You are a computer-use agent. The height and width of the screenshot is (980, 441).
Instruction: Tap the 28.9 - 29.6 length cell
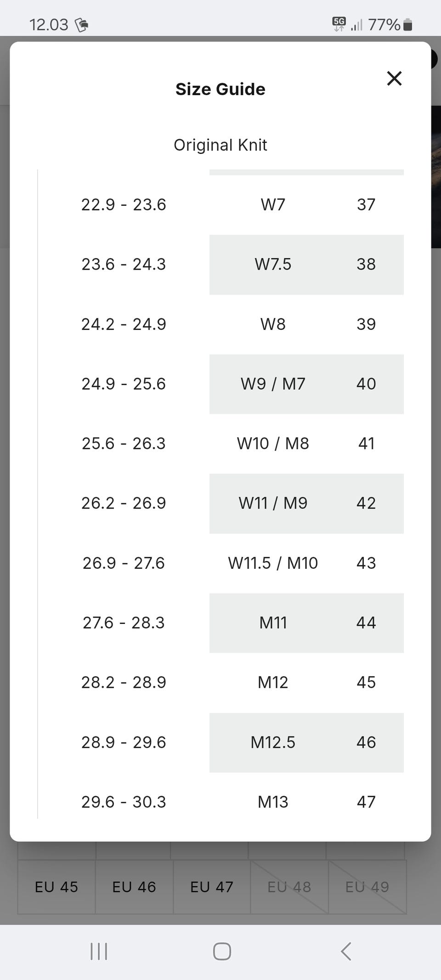click(124, 742)
